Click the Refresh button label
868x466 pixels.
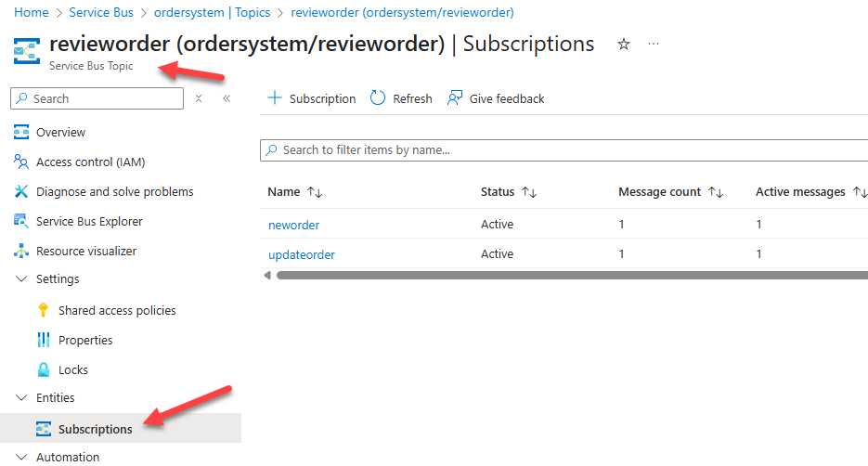[x=412, y=98]
